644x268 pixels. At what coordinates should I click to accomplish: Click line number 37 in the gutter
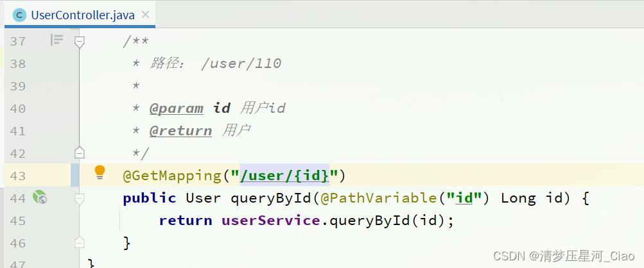coord(17,41)
